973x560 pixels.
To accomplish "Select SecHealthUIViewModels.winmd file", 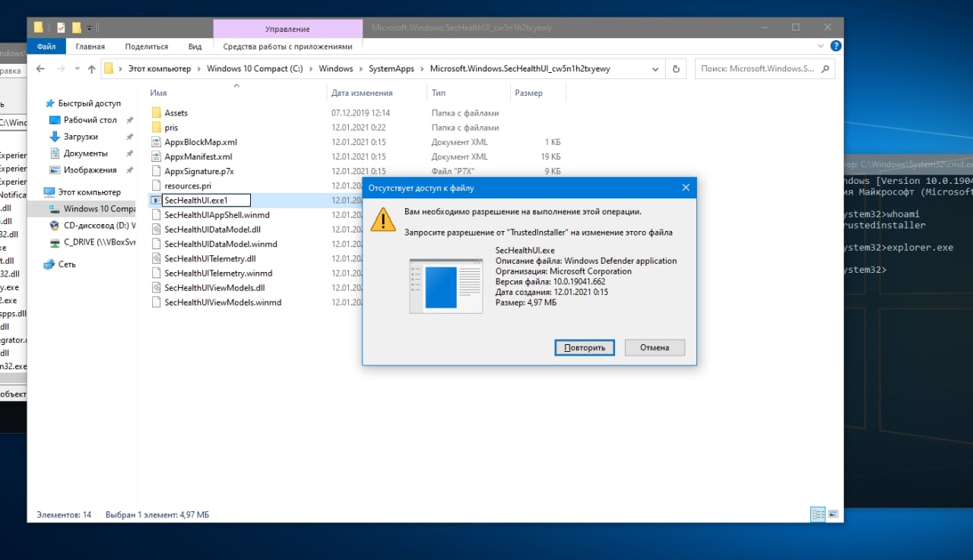I will point(223,302).
